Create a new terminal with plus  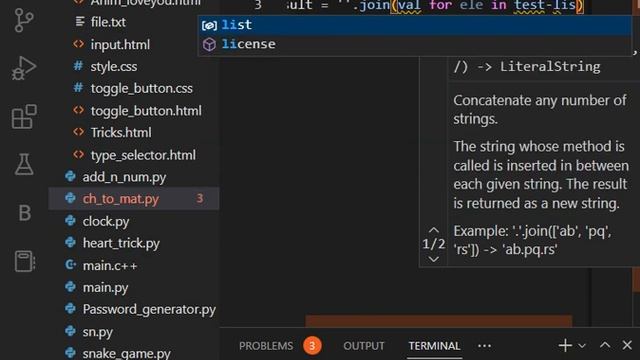[x=565, y=346]
